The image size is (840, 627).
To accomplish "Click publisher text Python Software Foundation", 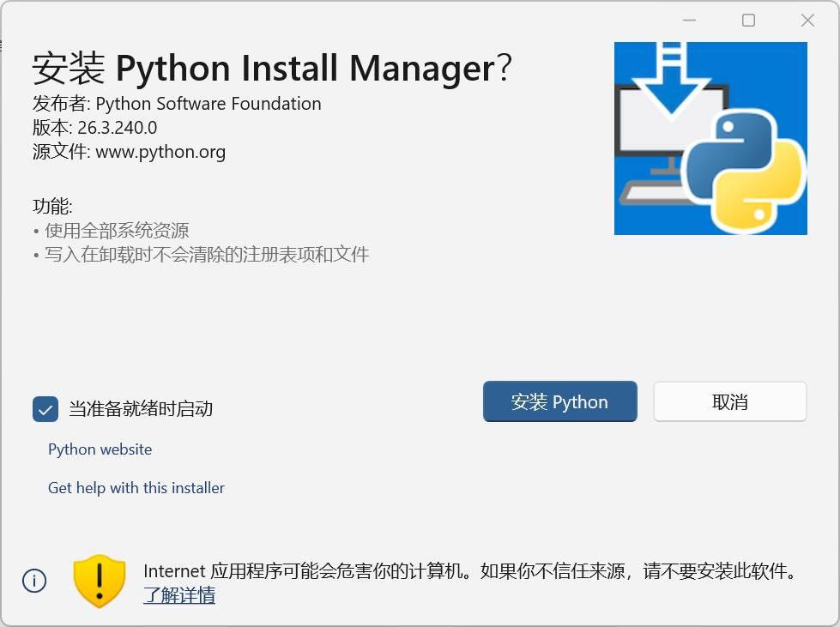I will click(x=208, y=103).
